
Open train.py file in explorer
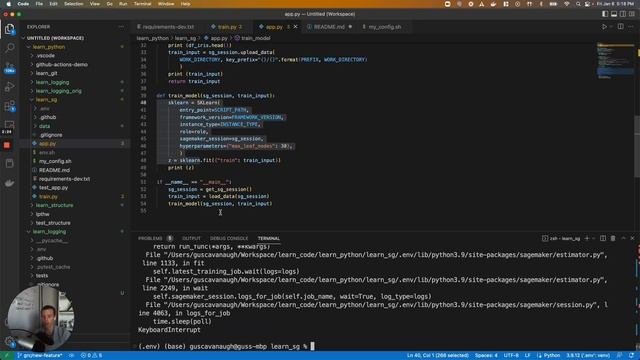[x=48, y=197]
